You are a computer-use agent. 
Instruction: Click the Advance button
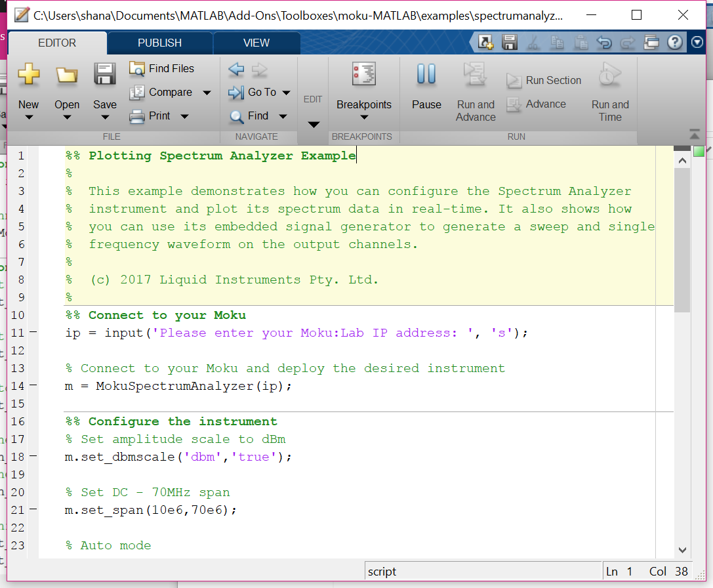pyautogui.click(x=537, y=104)
